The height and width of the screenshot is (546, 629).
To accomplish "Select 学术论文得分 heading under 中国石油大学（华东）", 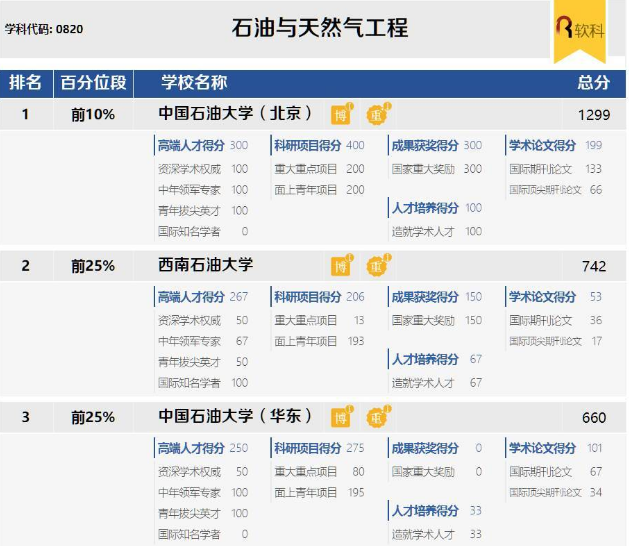I will pos(542,449).
